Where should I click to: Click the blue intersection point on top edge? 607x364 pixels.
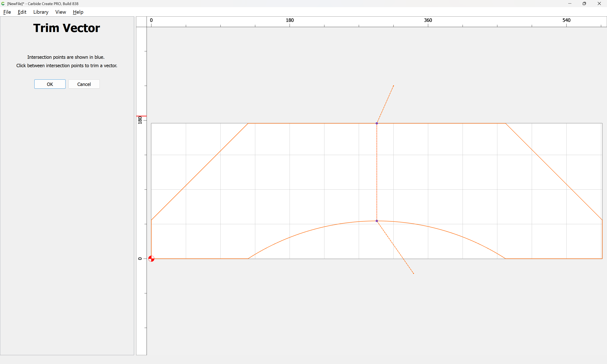(x=377, y=123)
